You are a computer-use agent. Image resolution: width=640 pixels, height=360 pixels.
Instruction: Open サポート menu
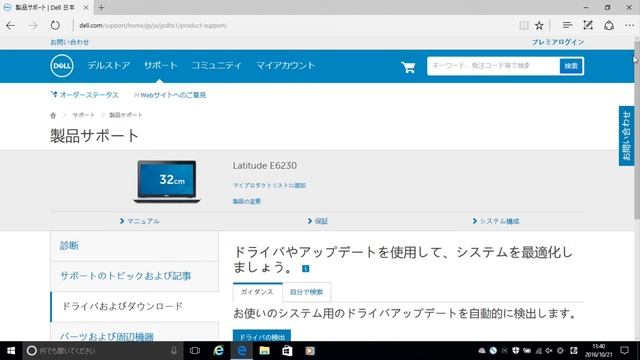[x=161, y=65]
